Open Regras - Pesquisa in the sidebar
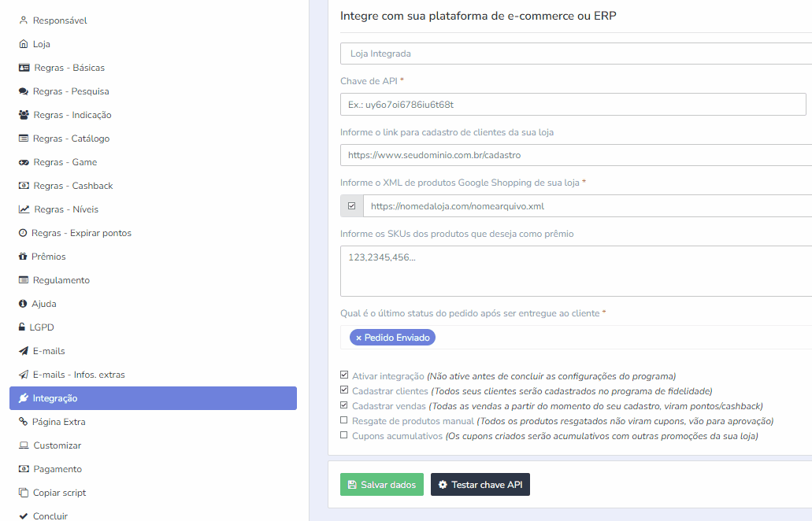Image resolution: width=812 pixels, height=521 pixels. 153,91
